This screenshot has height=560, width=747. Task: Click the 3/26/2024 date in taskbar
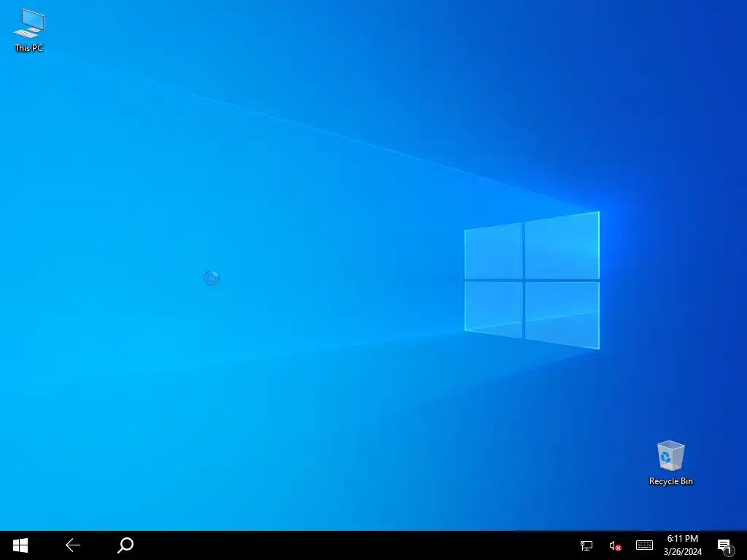[682, 552]
